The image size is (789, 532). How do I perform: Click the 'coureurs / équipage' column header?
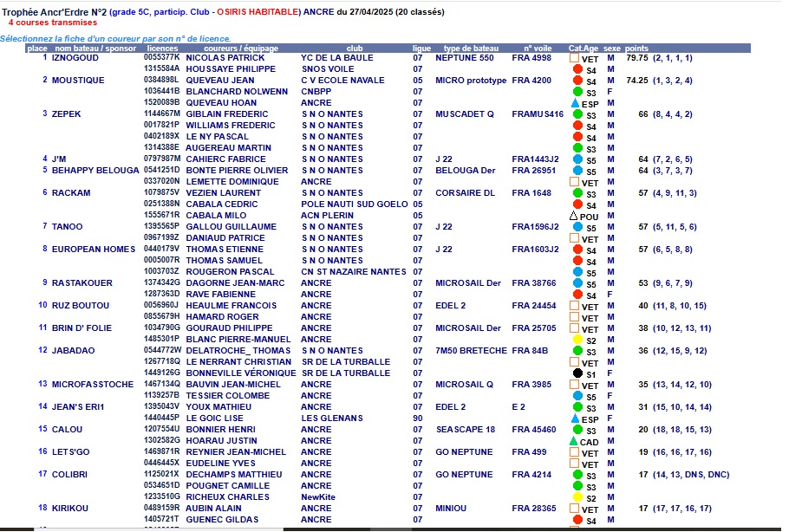241,49
